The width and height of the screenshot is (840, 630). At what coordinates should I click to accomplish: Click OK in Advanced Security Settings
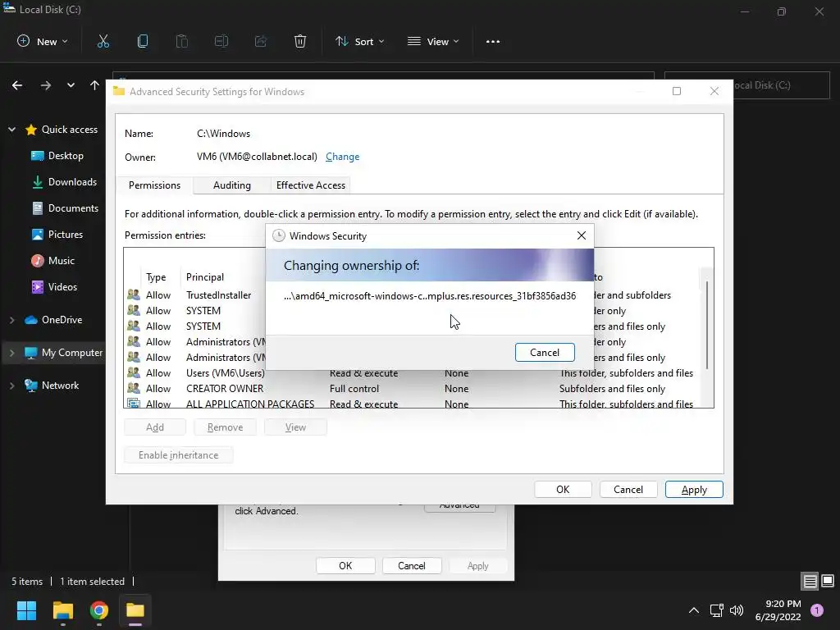tap(563, 490)
